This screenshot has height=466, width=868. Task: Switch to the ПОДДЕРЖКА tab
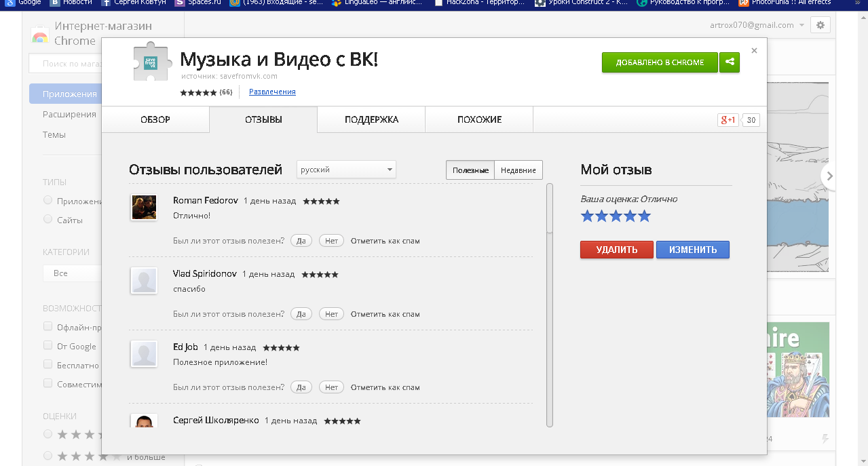[371, 119]
